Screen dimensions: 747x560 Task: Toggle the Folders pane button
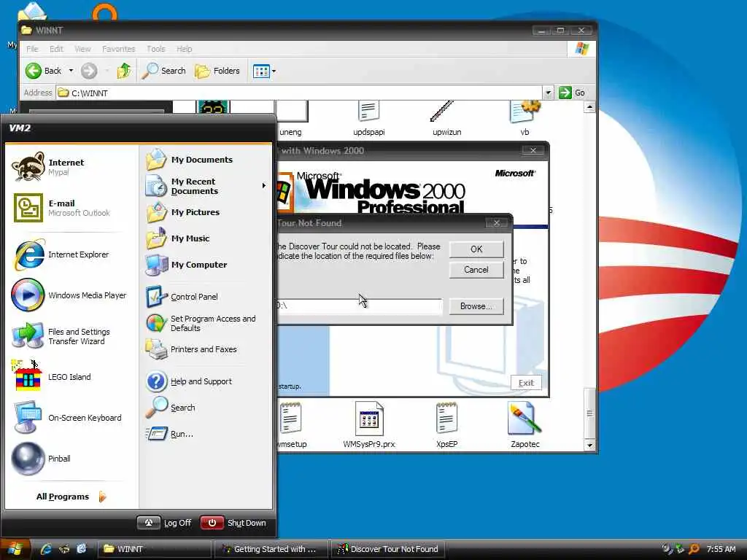click(217, 71)
